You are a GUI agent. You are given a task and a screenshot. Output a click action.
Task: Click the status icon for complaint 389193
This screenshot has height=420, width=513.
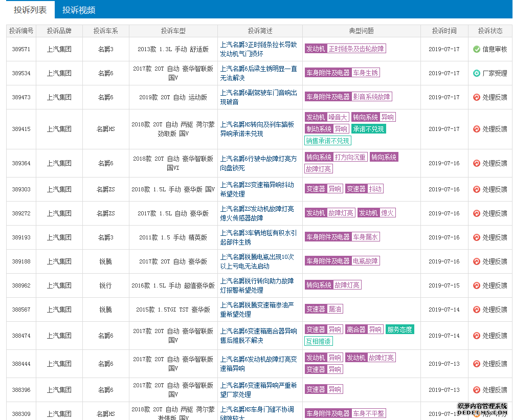point(477,237)
